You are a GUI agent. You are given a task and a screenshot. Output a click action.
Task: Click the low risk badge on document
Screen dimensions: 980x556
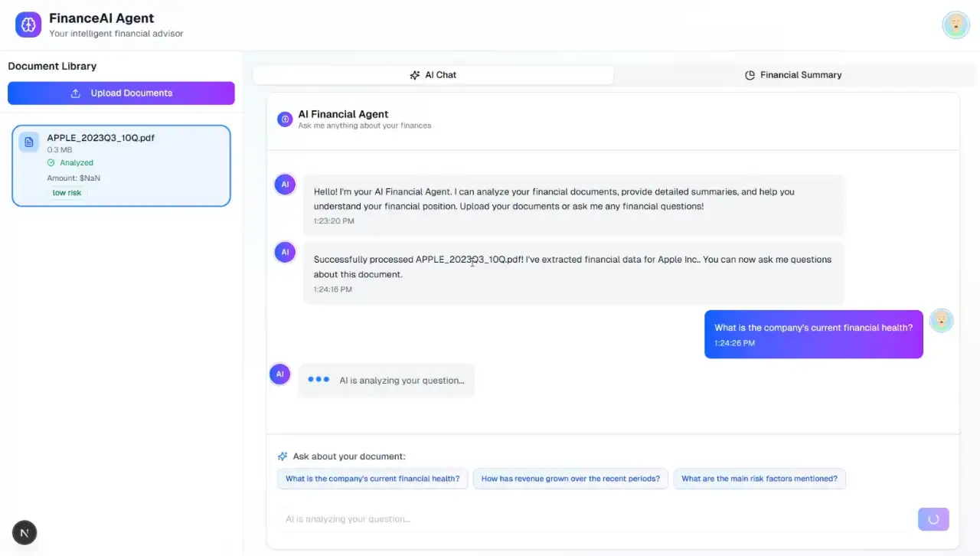(67, 193)
